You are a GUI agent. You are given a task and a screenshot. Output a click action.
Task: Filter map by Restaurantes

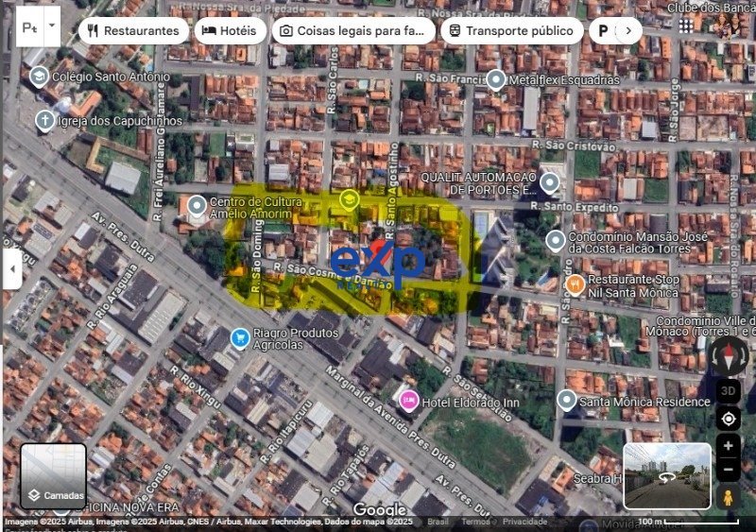[x=132, y=30]
